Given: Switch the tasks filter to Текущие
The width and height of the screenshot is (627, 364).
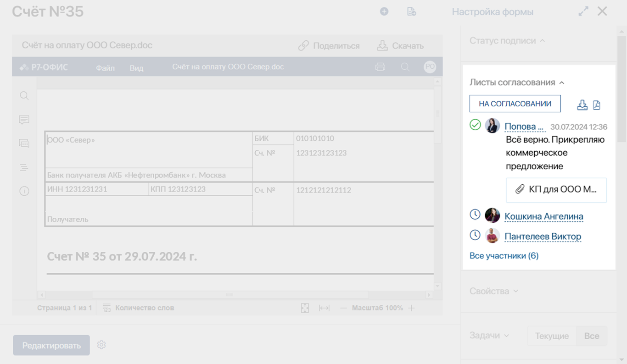Looking at the screenshot, I should 552,336.
